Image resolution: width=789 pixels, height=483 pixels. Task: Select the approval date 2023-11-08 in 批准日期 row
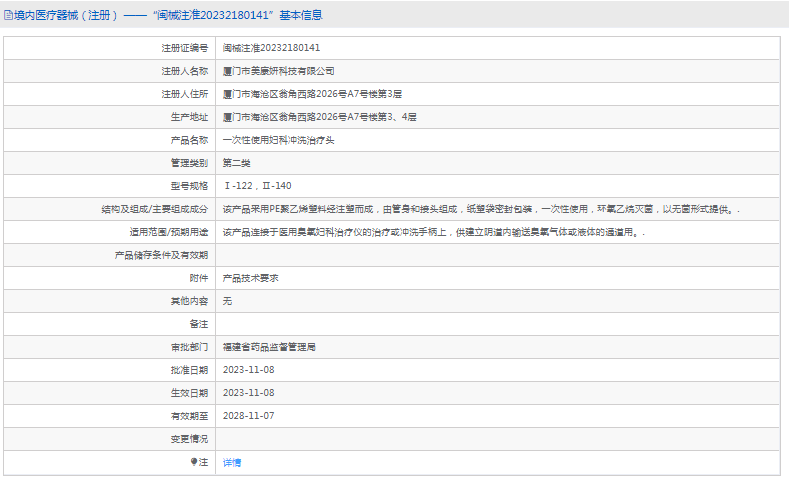click(x=249, y=370)
